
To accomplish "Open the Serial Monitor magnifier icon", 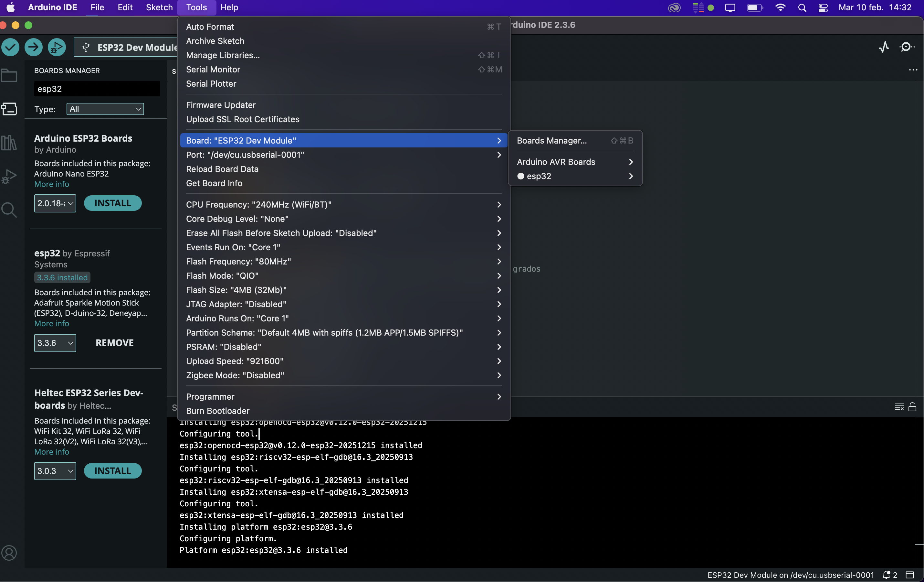I will (x=906, y=47).
